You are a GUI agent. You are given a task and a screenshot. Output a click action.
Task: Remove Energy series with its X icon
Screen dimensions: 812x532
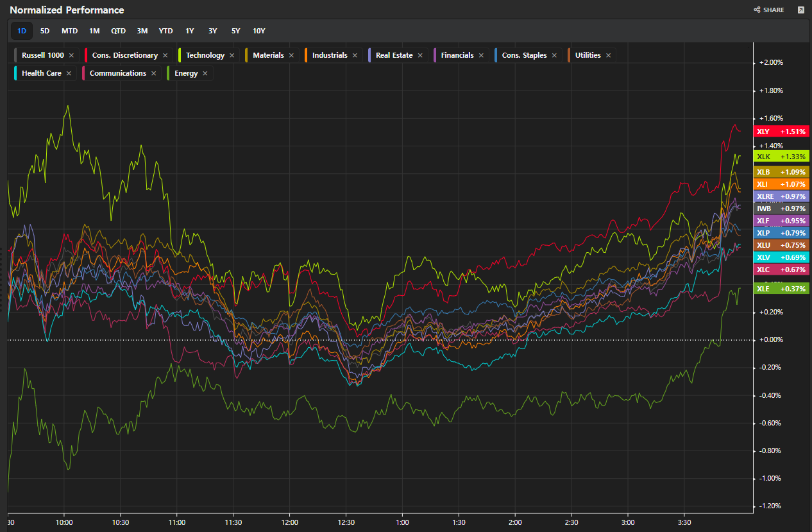[205, 73]
